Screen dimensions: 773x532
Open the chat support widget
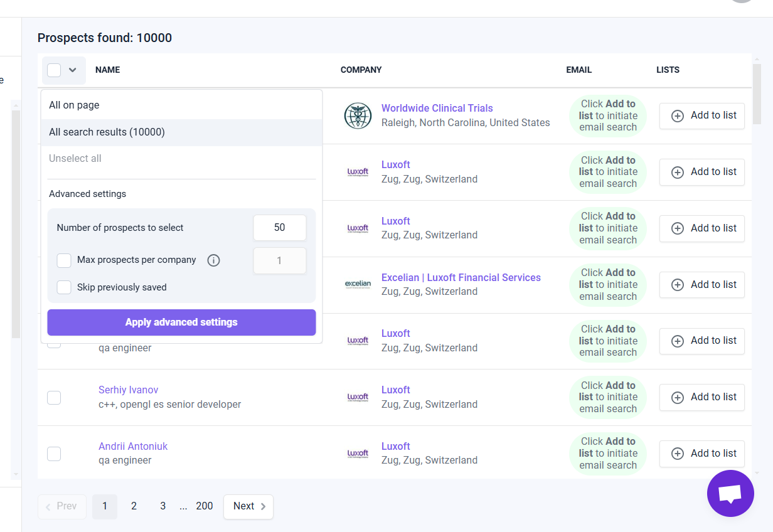(x=730, y=493)
